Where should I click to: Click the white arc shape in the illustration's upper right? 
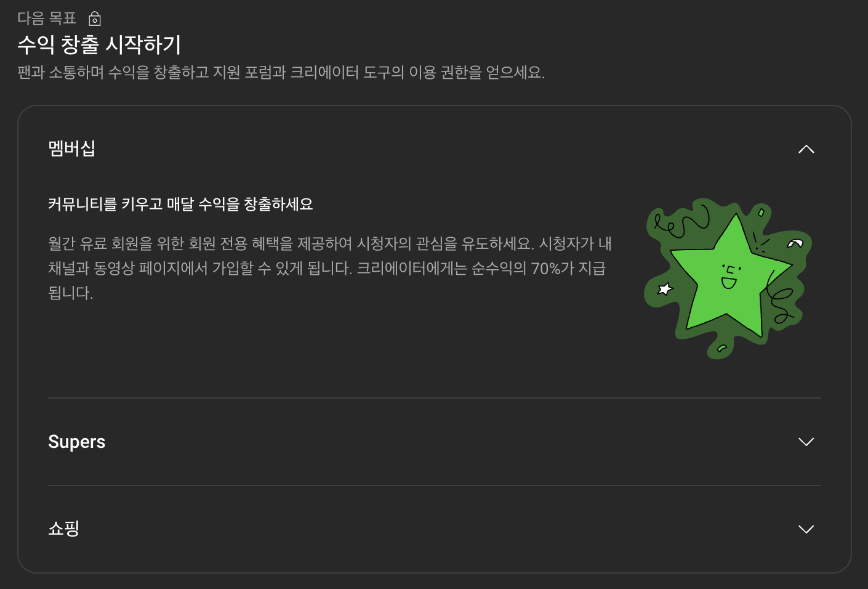pyautogui.click(x=795, y=243)
